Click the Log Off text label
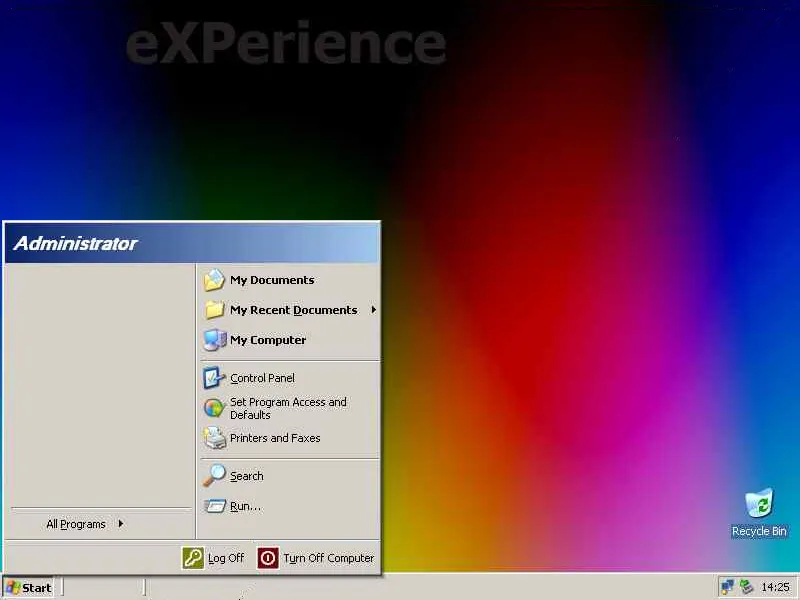 [226, 558]
